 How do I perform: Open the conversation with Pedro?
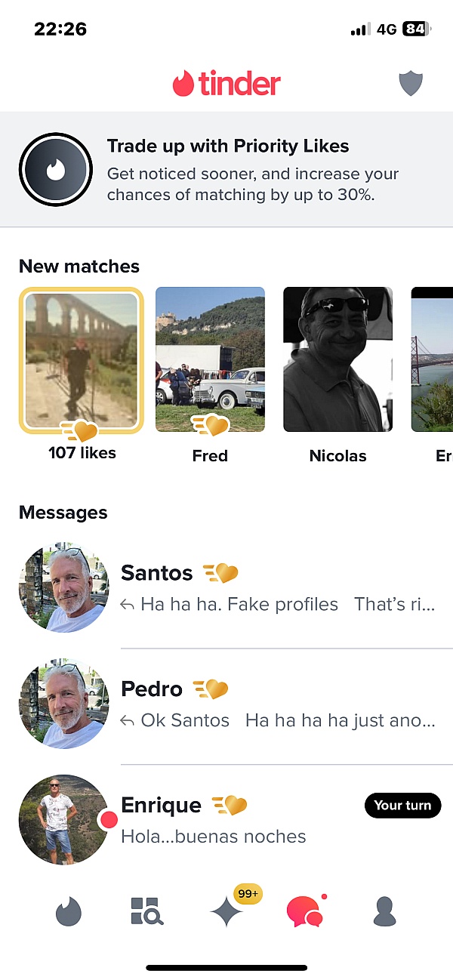point(226,703)
